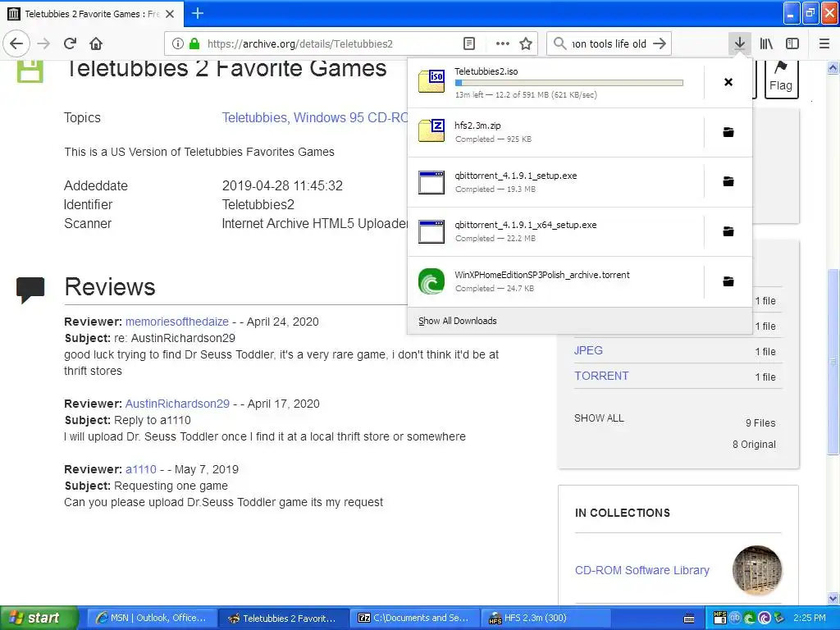Screen dimensions: 840x630
Task: Reload the current page
Action: [x=71, y=43]
